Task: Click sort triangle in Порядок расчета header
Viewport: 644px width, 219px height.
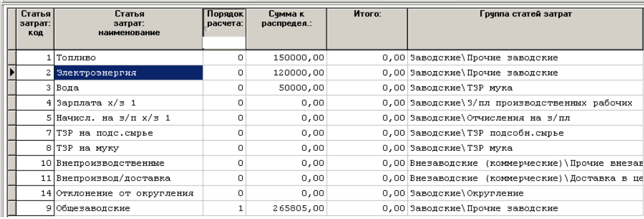Action: 206,29
